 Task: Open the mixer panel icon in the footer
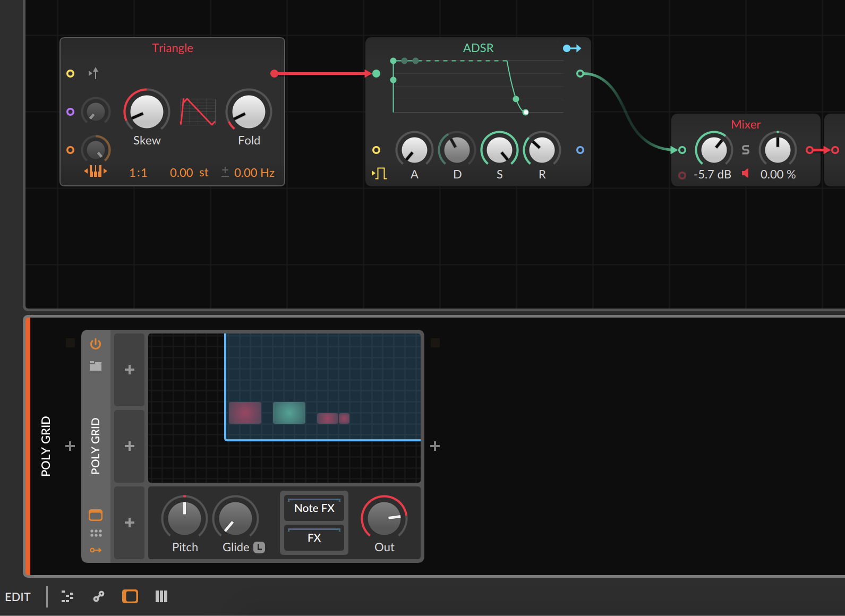pyautogui.click(x=161, y=596)
